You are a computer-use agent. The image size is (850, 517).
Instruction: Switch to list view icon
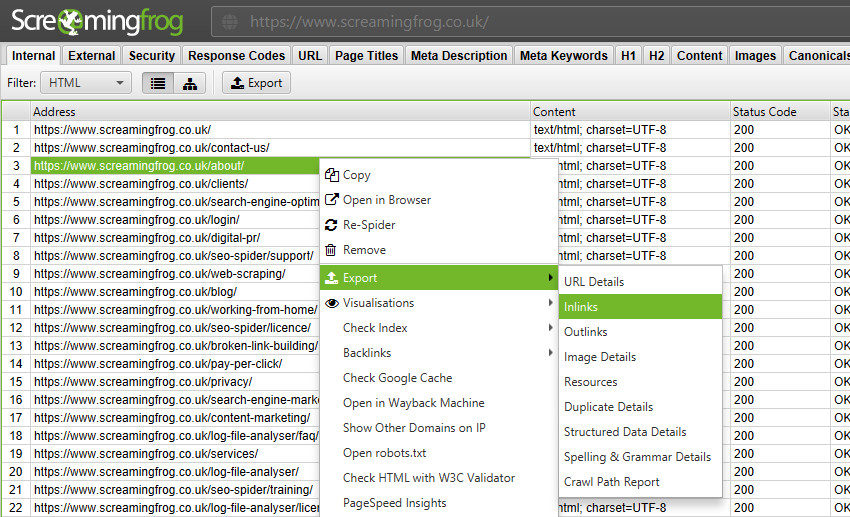click(157, 83)
